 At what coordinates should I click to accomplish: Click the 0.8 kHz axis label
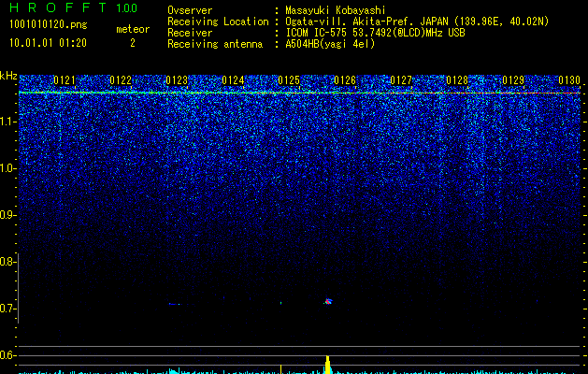click(x=7, y=262)
